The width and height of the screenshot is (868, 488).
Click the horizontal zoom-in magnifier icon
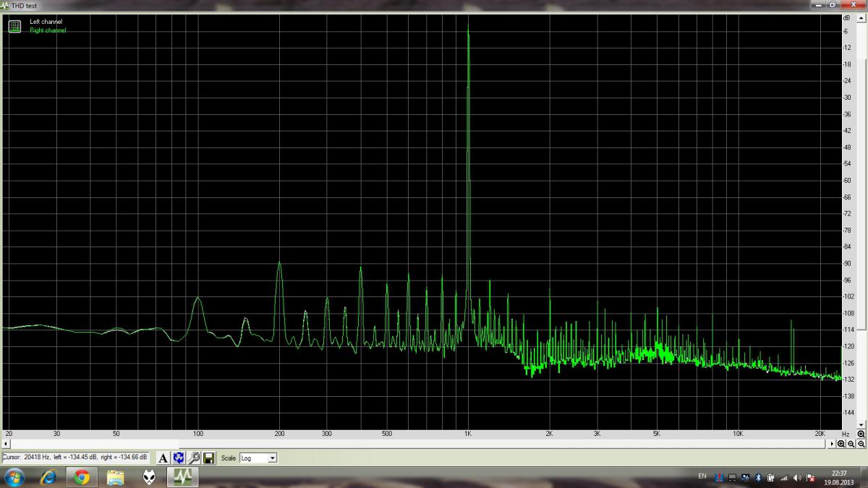click(841, 445)
